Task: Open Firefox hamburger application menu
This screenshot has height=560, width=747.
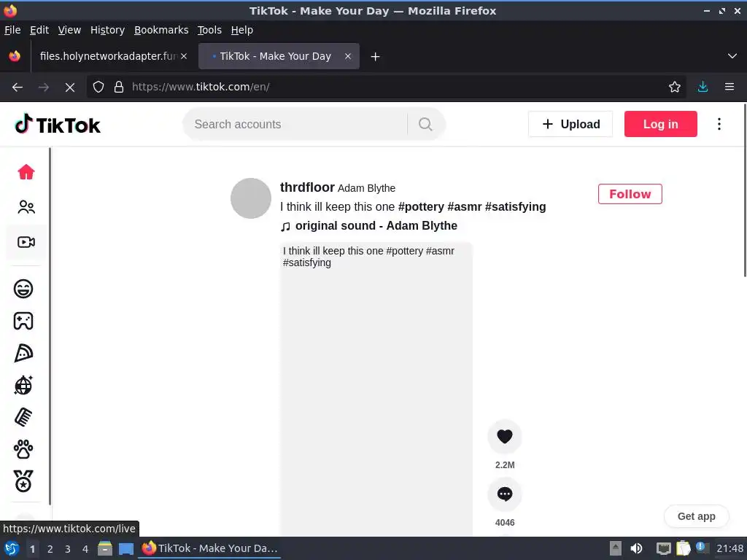Action: (729, 87)
